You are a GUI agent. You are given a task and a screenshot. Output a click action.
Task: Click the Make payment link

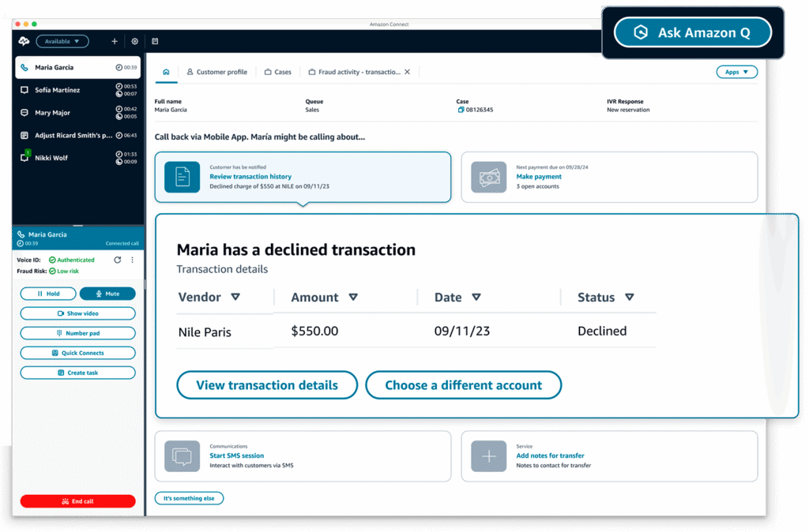pyautogui.click(x=539, y=176)
